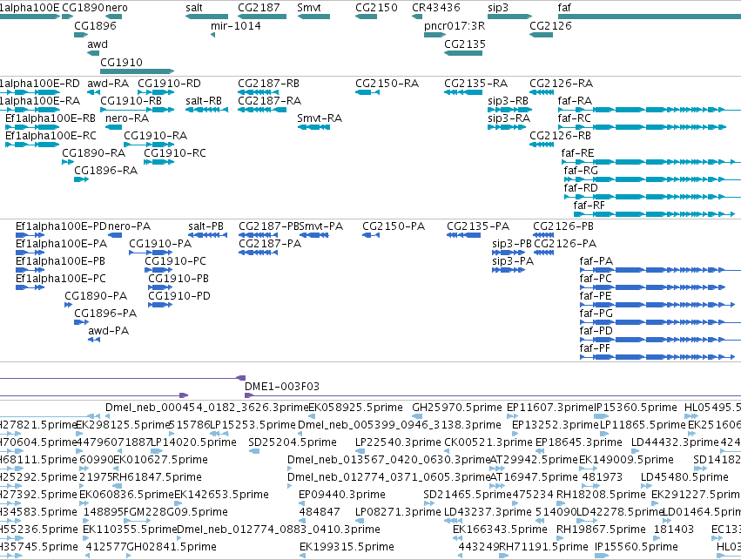Select the SD25204.5prime EST label
Image resolution: width=741 pixels, height=560 pixels.
tap(293, 442)
